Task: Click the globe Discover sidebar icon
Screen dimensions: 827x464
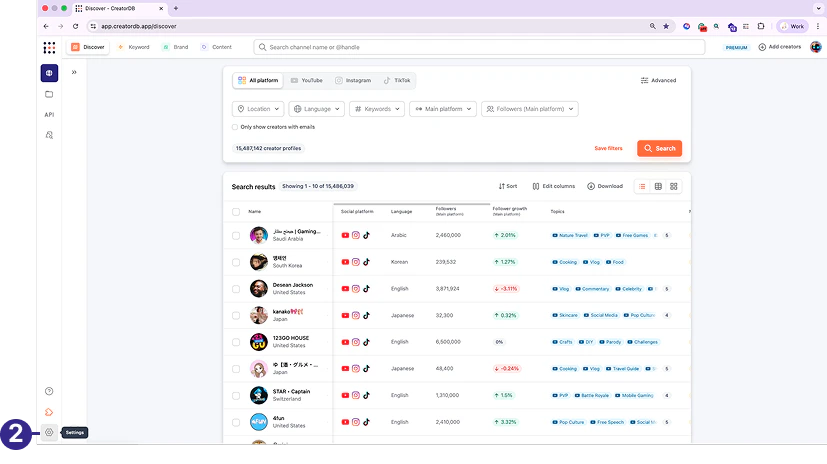Action: 49,73
